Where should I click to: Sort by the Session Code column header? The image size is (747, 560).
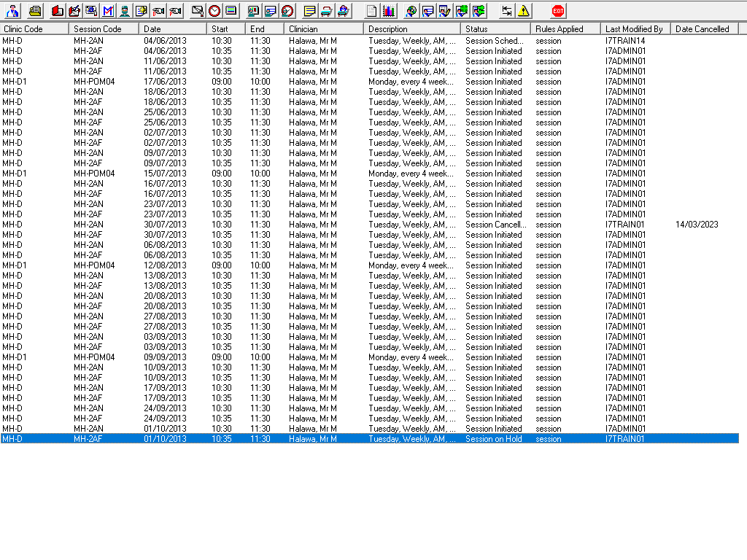104,28
